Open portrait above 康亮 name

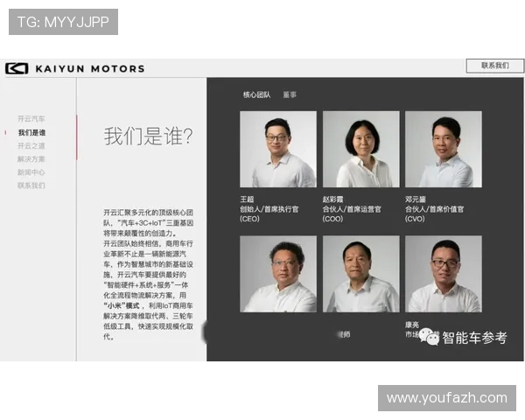(x=444, y=274)
